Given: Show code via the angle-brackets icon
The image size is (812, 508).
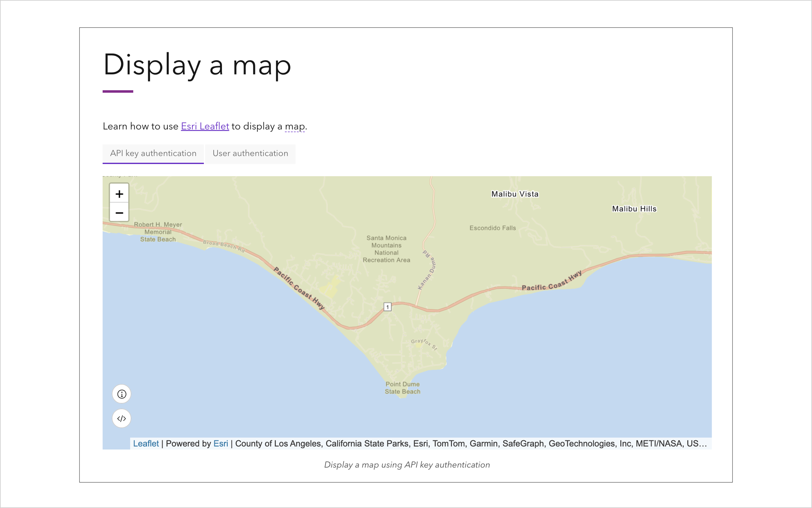Looking at the screenshot, I should click(122, 418).
